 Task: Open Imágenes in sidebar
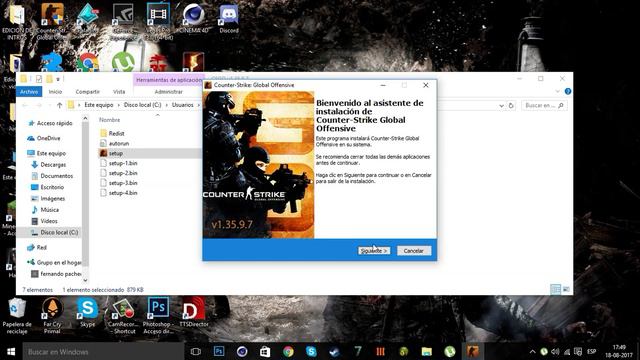[x=52, y=198]
